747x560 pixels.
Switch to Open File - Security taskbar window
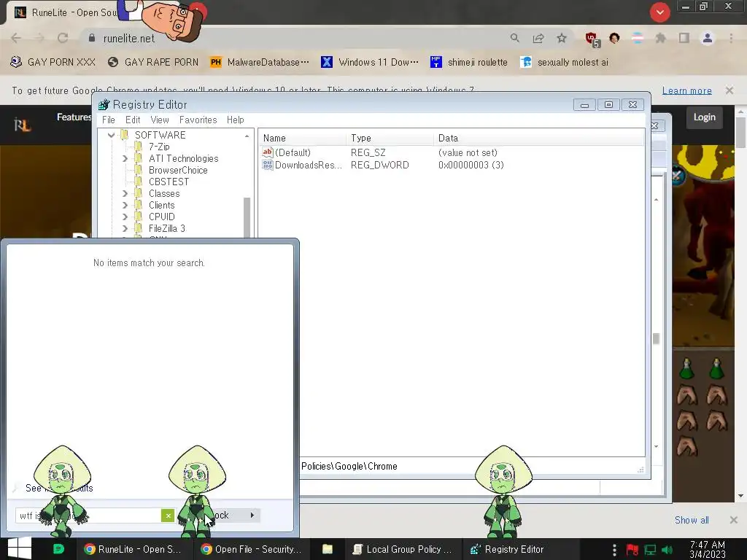click(x=251, y=549)
